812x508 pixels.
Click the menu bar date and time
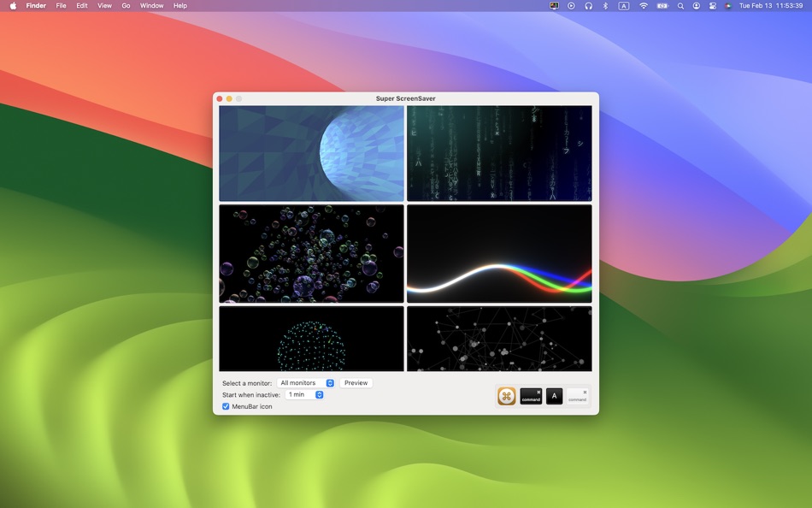771,6
